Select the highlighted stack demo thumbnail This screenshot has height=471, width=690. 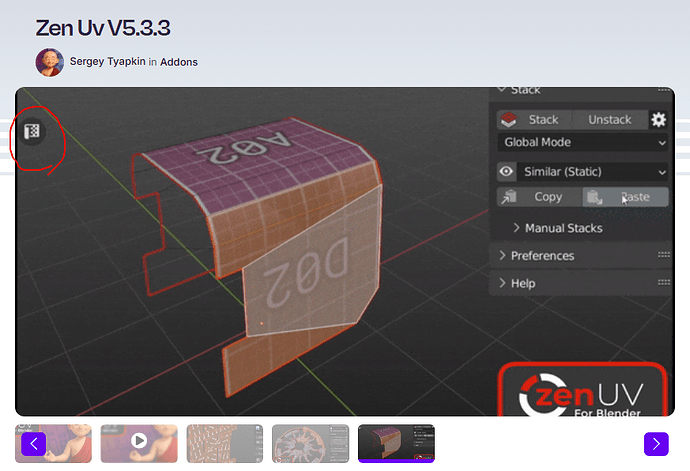coord(396,443)
